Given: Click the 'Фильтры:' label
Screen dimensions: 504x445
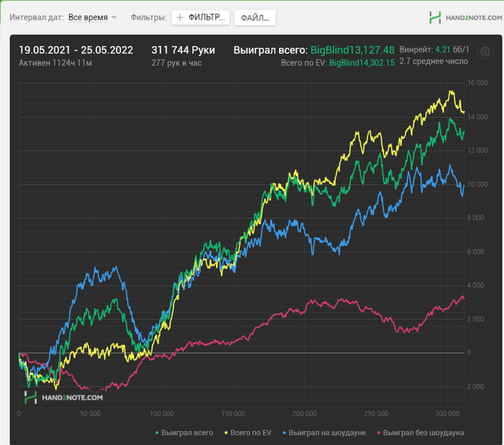Looking at the screenshot, I should pos(148,17).
